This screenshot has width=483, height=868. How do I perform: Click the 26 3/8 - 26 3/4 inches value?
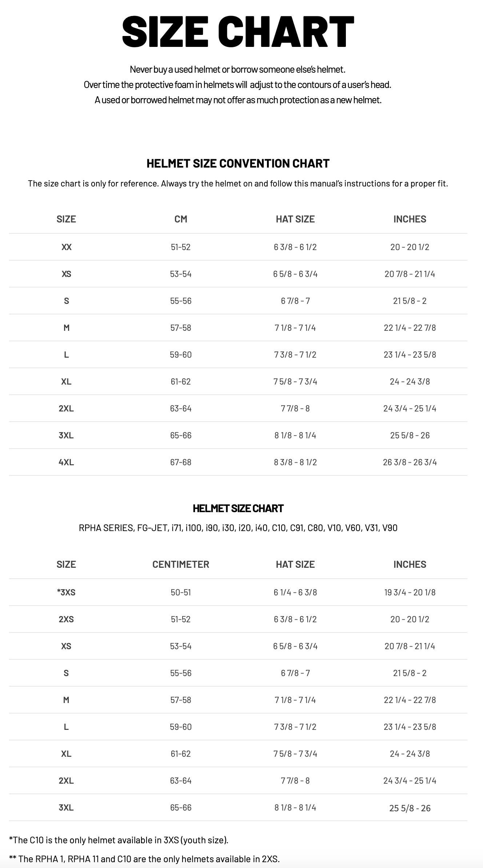coord(410,462)
